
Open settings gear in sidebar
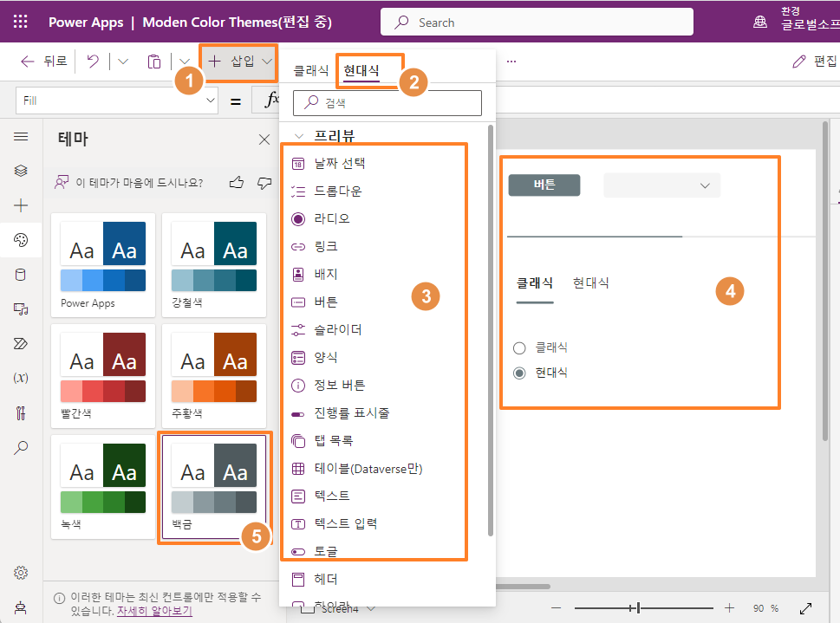(x=21, y=573)
